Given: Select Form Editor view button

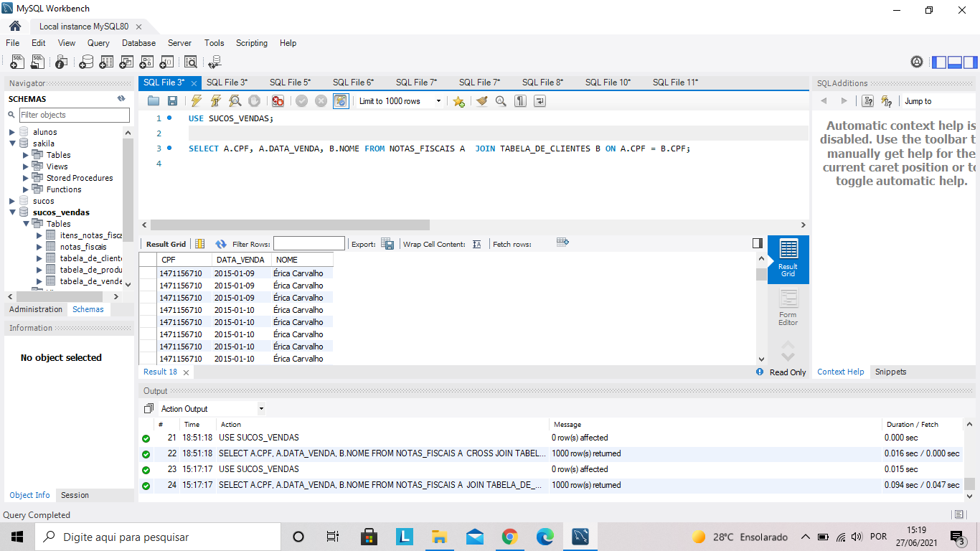Looking at the screenshot, I should coord(788,308).
